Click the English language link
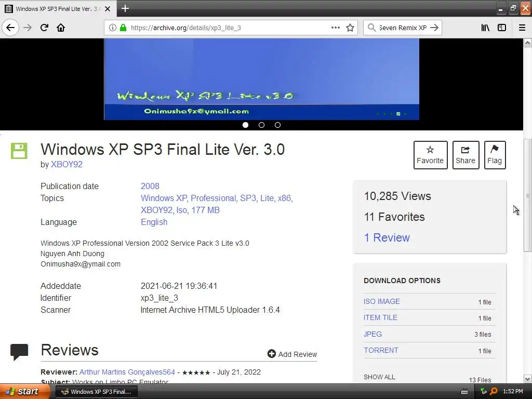The width and height of the screenshot is (532, 399). [x=154, y=222]
